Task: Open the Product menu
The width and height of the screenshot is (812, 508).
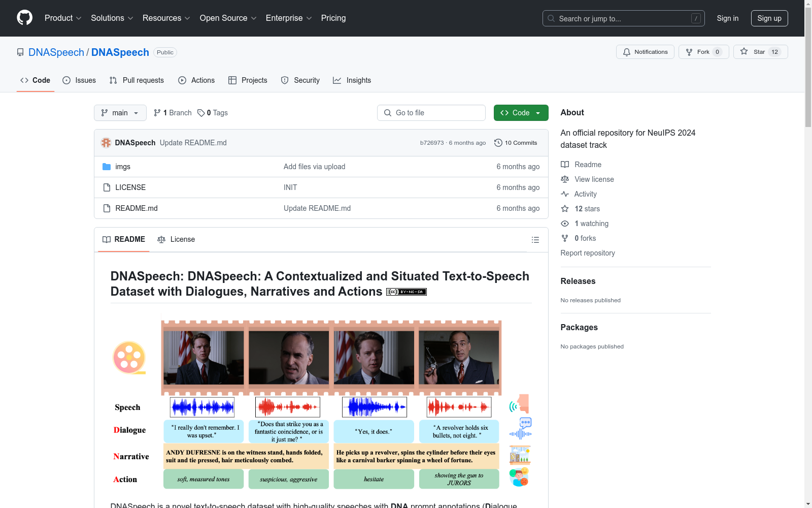Action: pos(63,18)
